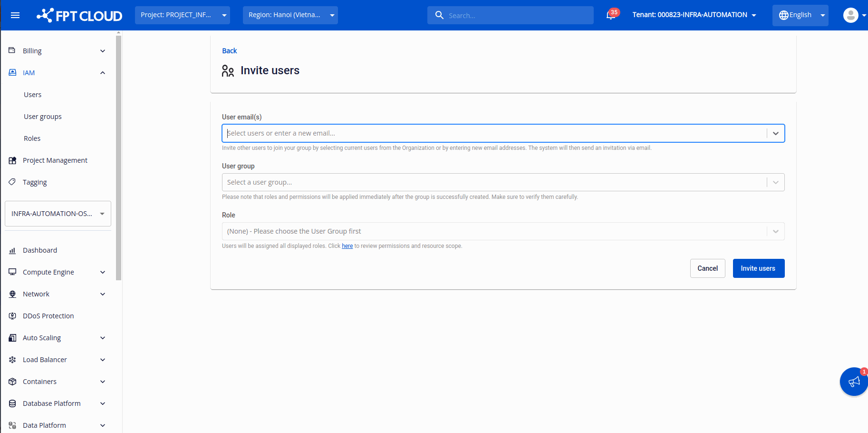Expand the Database Platform chevron
The height and width of the screenshot is (433, 868).
tap(103, 403)
